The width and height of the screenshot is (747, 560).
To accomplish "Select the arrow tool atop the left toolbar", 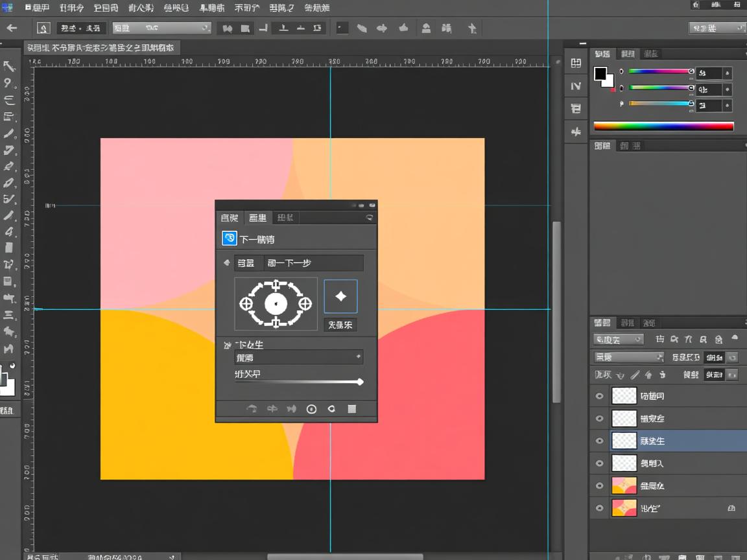I will coord(9,66).
